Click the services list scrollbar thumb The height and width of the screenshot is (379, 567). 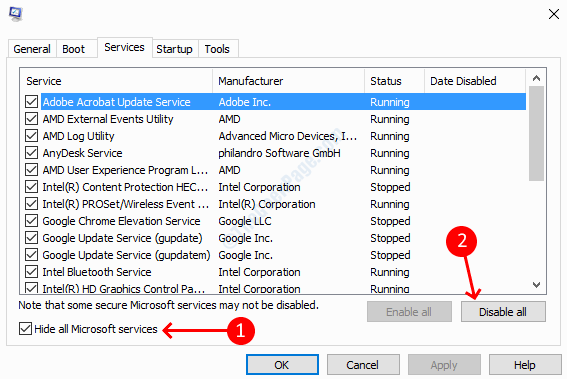537,133
